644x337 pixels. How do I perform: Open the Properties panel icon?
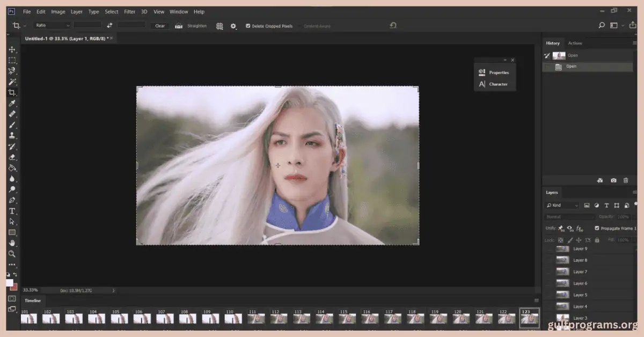[481, 72]
